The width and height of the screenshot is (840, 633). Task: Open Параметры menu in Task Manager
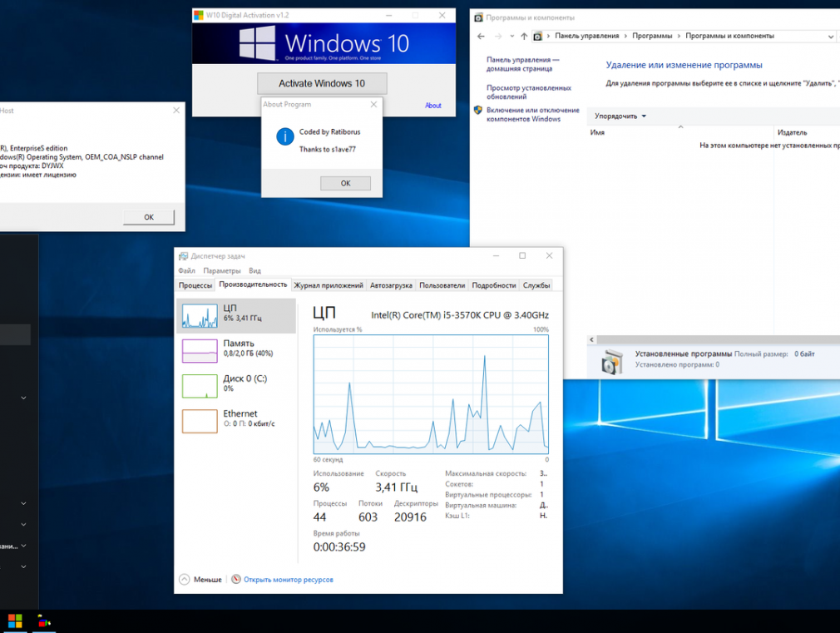click(x=222, y=270)
